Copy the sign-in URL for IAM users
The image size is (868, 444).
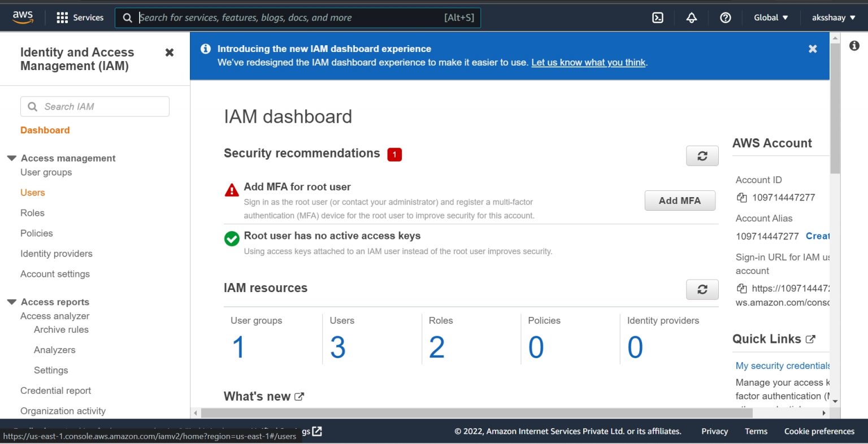tap(742, 289)
